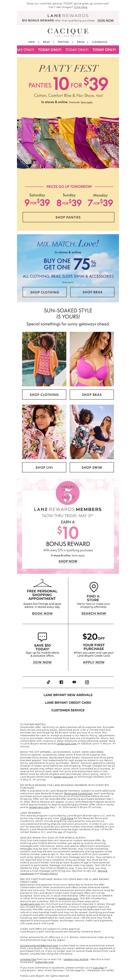
Task: Open the YouTube social icon
Action: (x=74, y=682)
